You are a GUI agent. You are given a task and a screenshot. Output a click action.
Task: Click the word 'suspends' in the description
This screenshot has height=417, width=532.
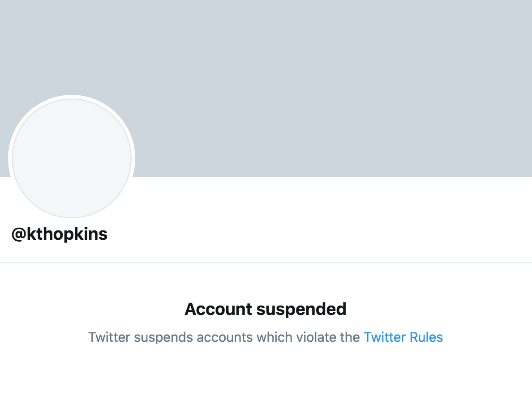pos(163,337)
